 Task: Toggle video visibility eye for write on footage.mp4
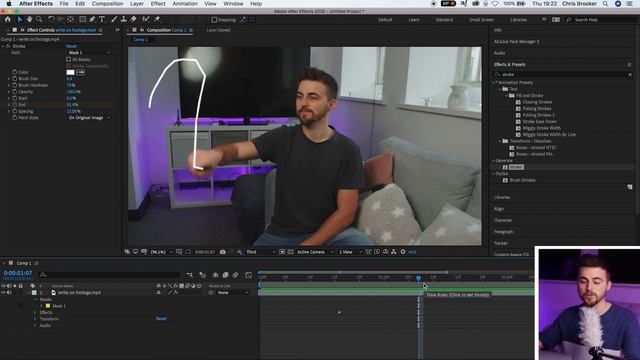pos(3,293)
